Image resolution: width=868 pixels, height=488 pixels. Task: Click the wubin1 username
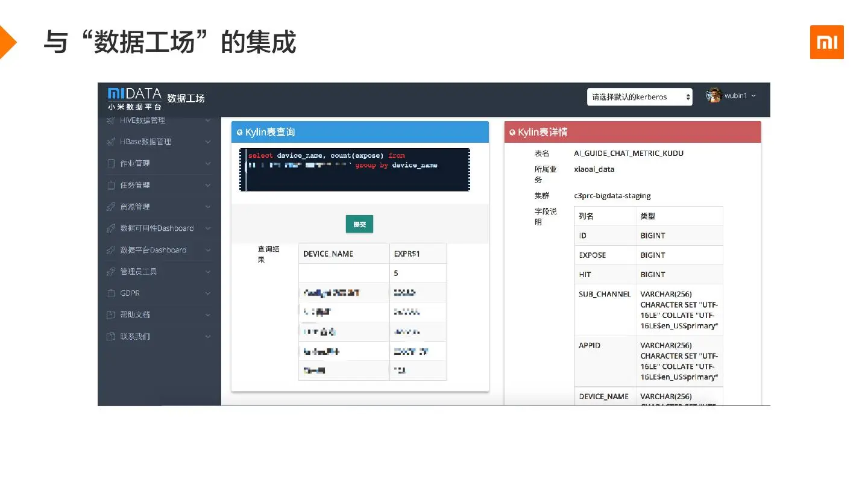(736, 96)
